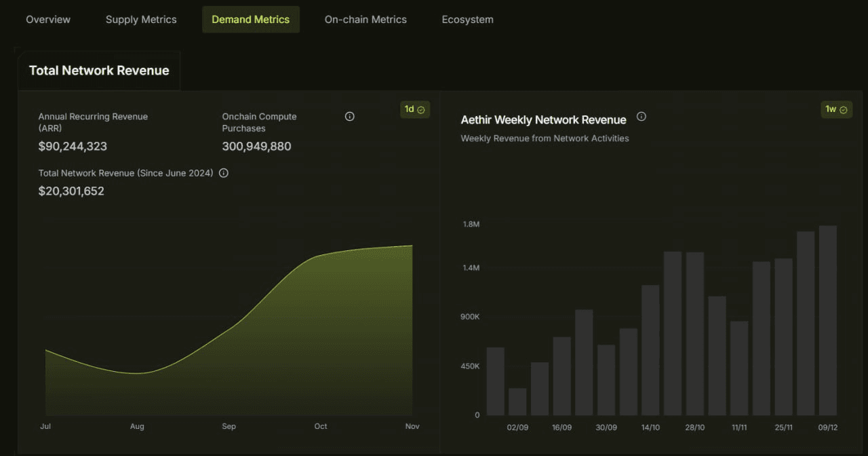
Task: Go to the On-chain Metrics tab
Action: [366, 20]
